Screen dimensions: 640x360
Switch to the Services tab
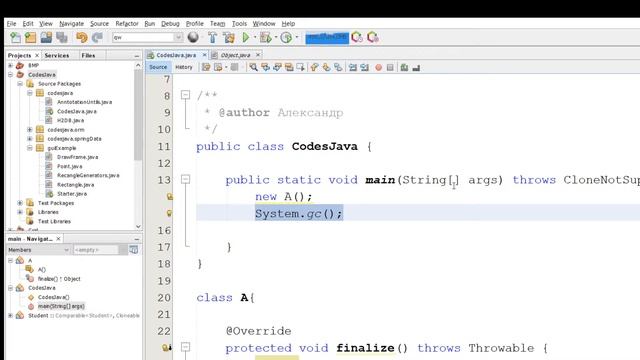[57, 56]
